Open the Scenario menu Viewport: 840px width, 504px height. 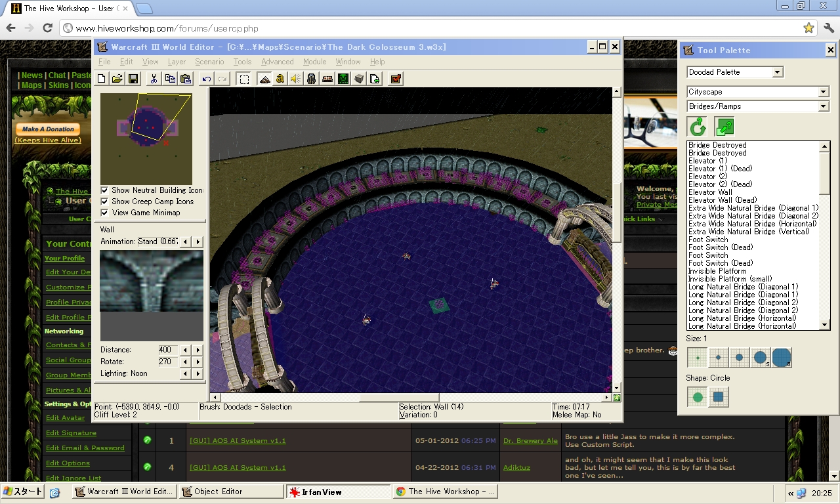tap(209, 62)
